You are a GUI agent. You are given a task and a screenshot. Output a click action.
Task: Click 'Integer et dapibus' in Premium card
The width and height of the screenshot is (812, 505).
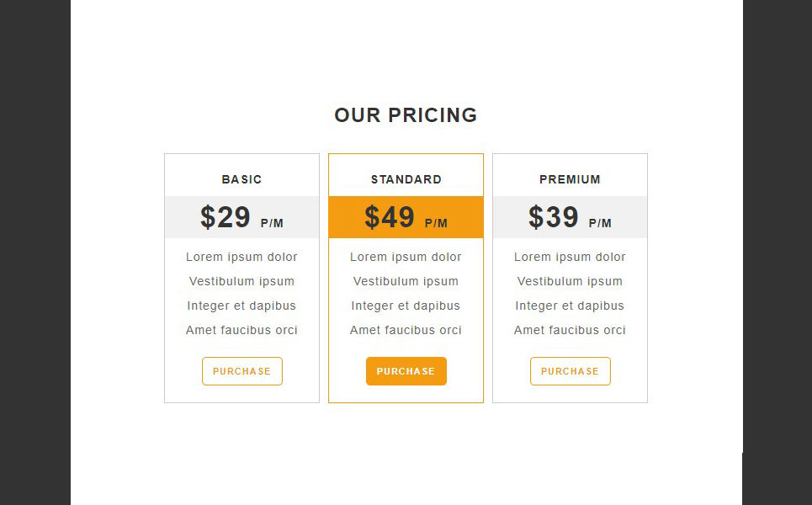pos(571,306)
